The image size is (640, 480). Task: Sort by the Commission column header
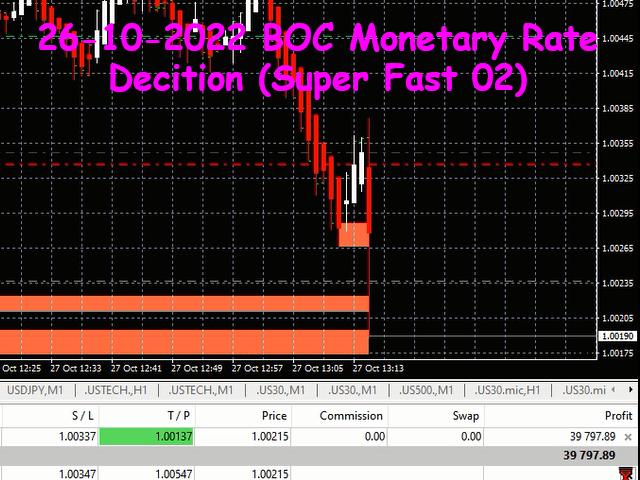pyautogui.click(x=351, y=416)
